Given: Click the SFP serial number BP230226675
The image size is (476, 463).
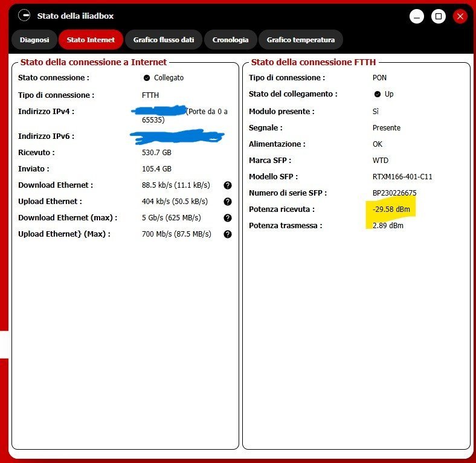Looking at the screenshot, I should pyautogui.click(x=394, y=193).
